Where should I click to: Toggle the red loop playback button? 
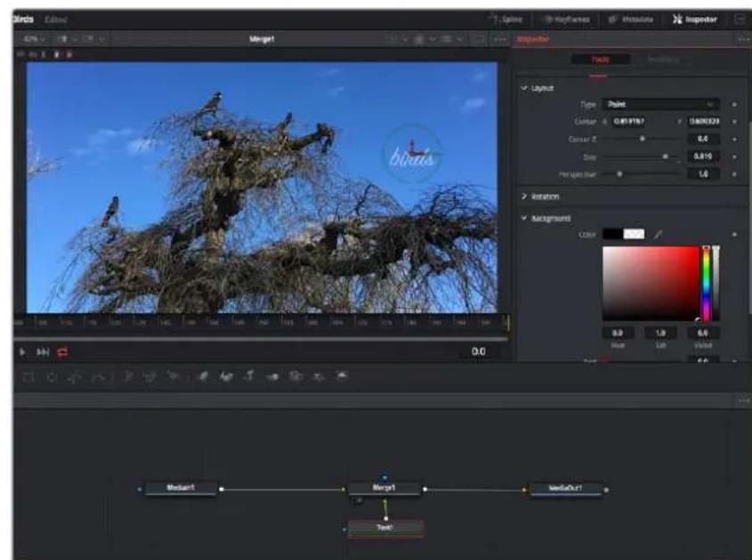coord(62,353)
